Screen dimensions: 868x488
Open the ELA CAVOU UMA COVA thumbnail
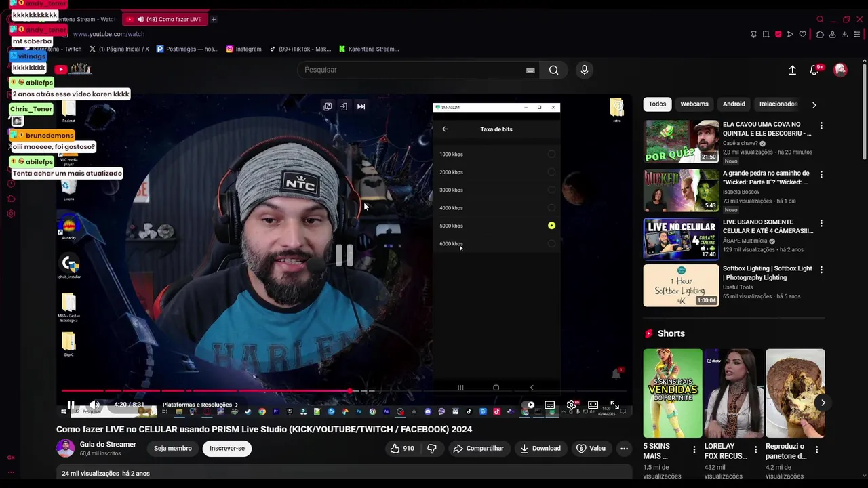pos(681,141)
